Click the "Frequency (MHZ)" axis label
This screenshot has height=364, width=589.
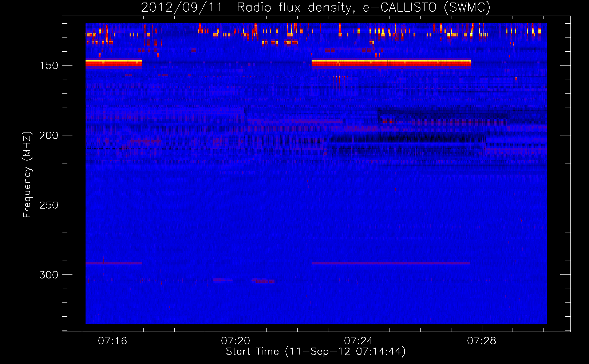27,175
